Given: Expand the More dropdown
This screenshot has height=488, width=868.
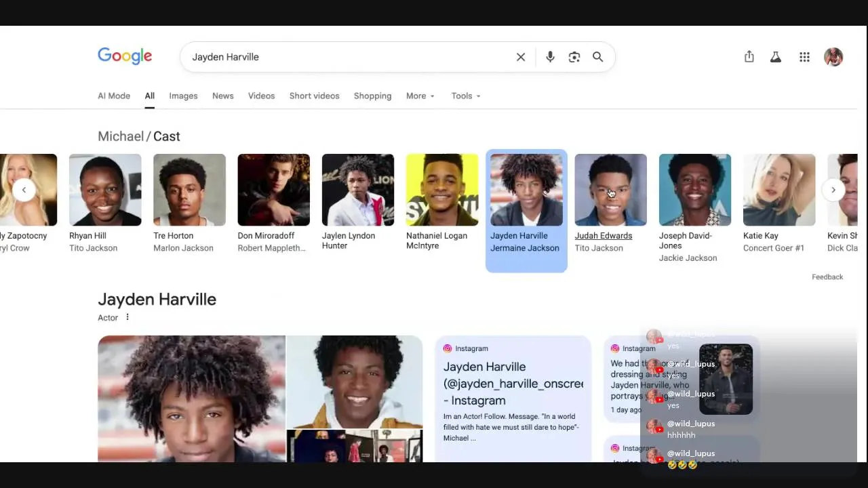Looking at the screenshot, I should pos(420,96).
